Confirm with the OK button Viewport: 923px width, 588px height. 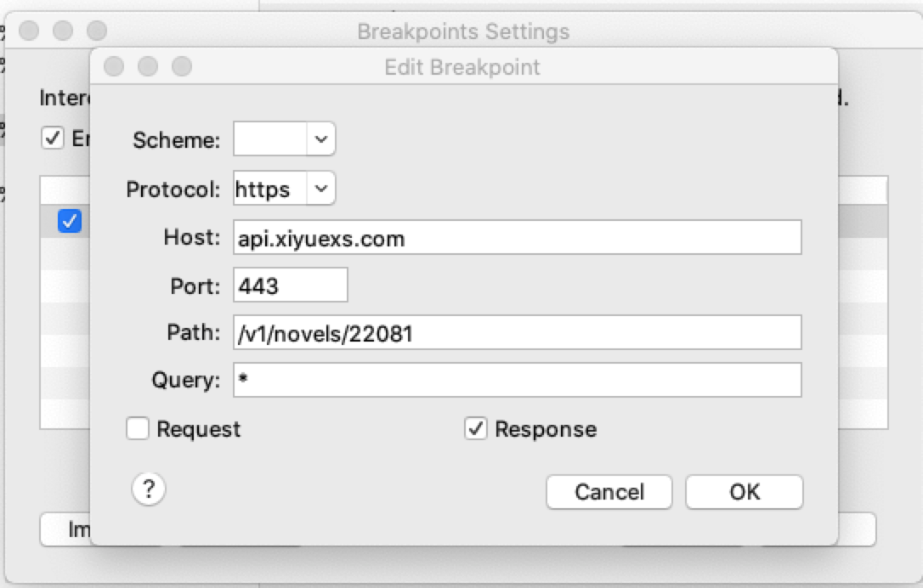744,492
